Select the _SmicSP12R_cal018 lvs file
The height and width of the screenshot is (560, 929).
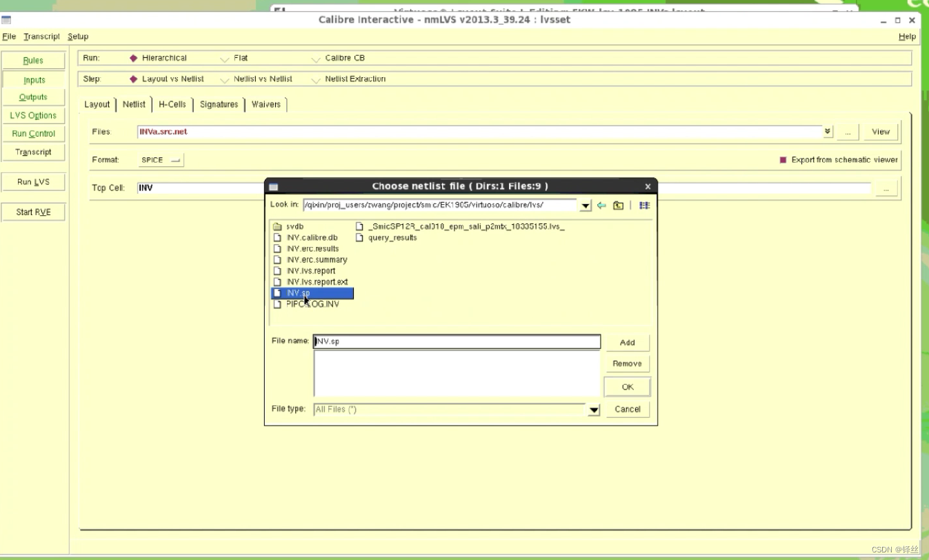[460, 226]
